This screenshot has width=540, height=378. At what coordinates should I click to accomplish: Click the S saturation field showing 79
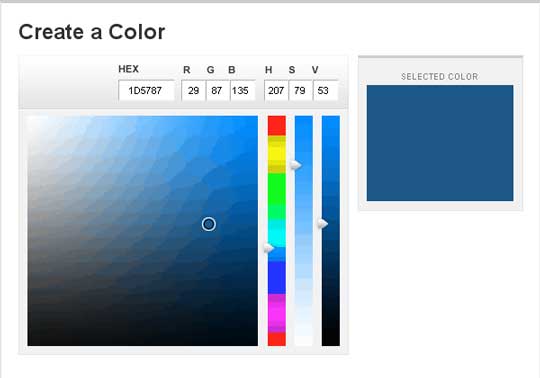coord(301,91)
